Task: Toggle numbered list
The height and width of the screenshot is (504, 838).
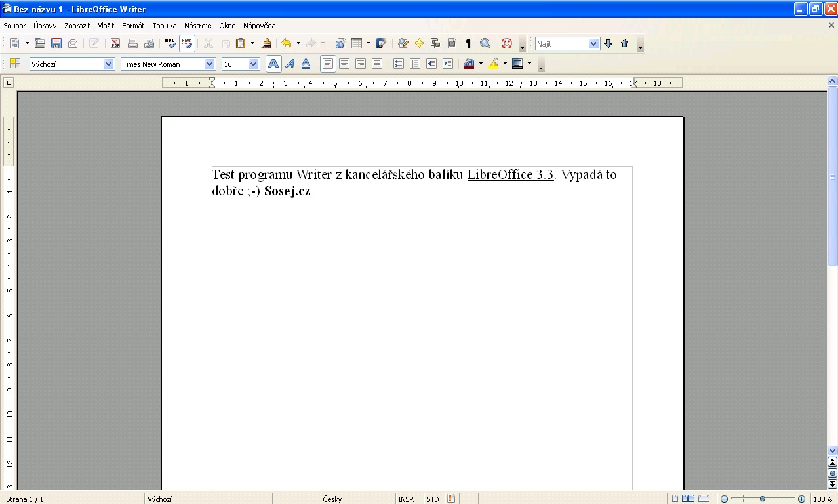Action: click(399, 64)
